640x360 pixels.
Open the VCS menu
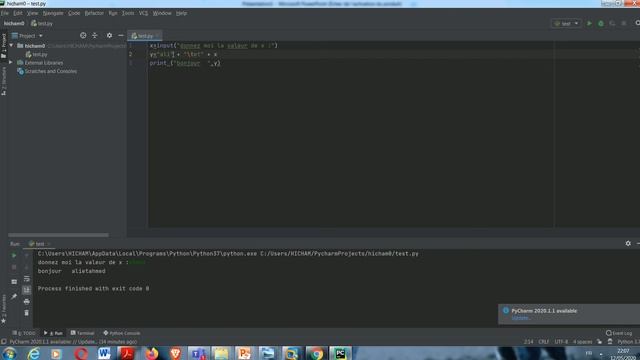[143, 13]
